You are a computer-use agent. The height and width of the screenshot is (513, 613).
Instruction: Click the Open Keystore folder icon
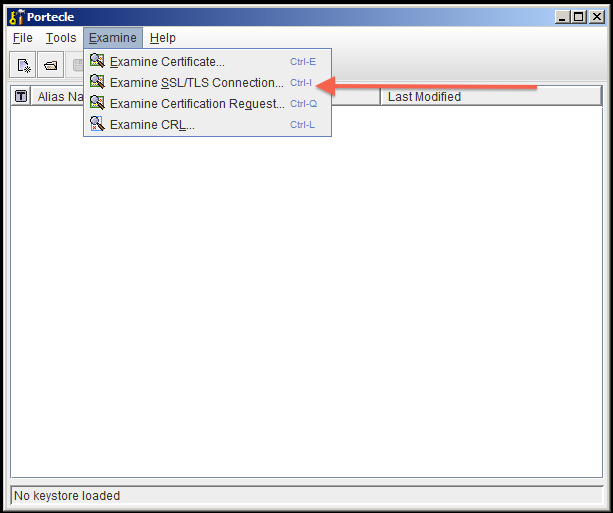50,65
